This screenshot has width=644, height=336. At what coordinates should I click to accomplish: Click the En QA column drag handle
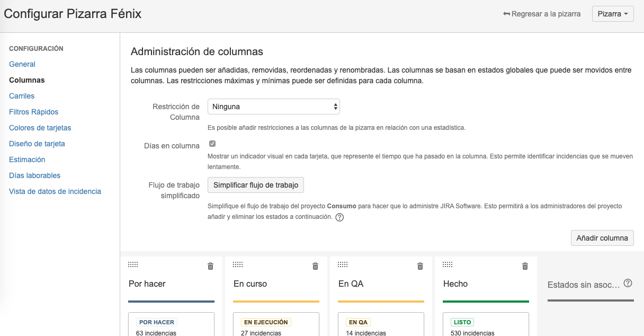tap(343, 264)
